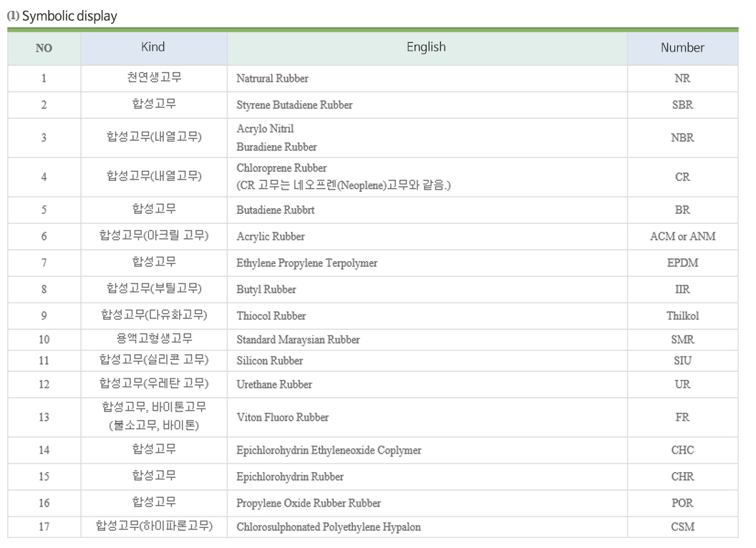Select the "ACM or ANM" cell
The height and width of the screenshot is (548, 756).
pos(682,236)
